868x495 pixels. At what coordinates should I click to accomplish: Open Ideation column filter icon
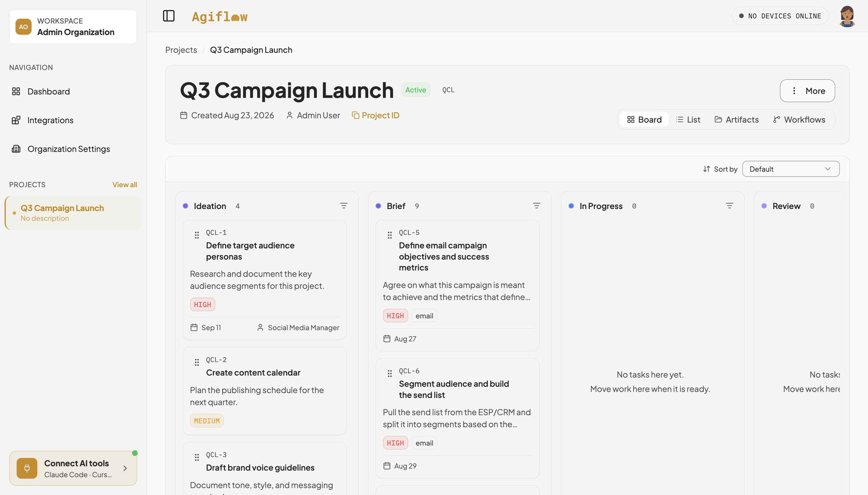click(x=344, y=206)
